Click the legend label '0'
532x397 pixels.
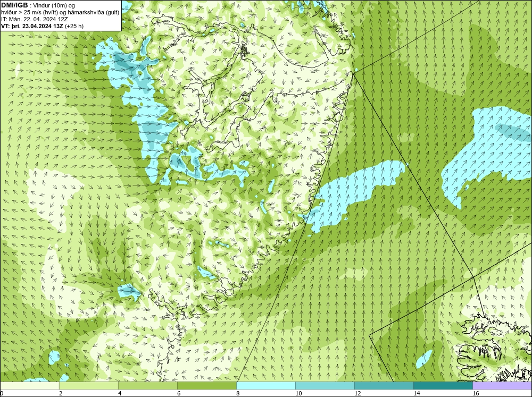[2, 393]
